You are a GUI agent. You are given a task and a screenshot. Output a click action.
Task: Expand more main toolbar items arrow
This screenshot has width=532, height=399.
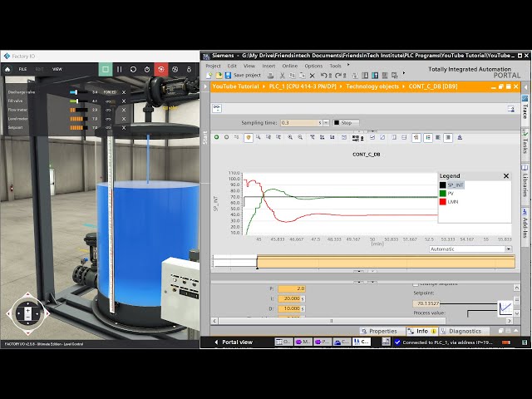pos(404,73)
